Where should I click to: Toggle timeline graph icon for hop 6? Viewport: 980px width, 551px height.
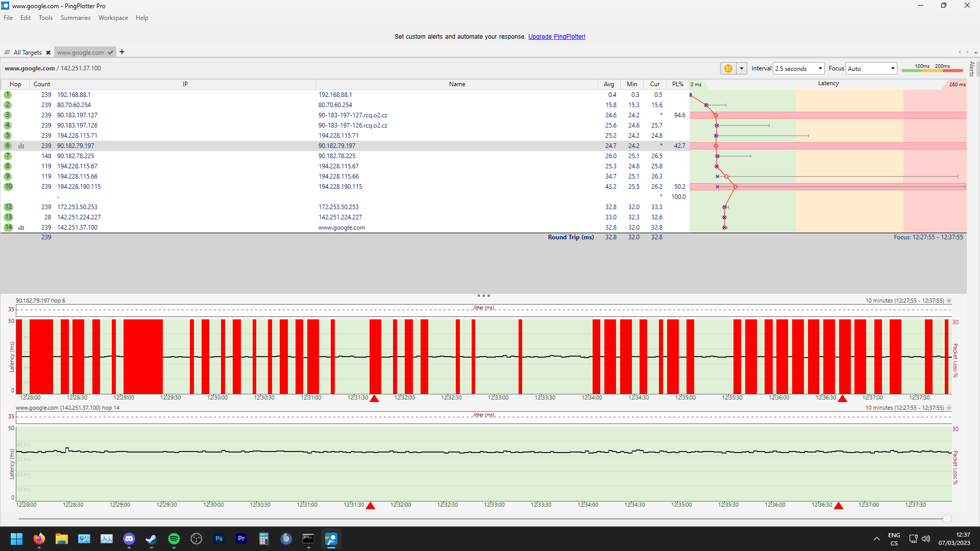click(x=21, y=146)
